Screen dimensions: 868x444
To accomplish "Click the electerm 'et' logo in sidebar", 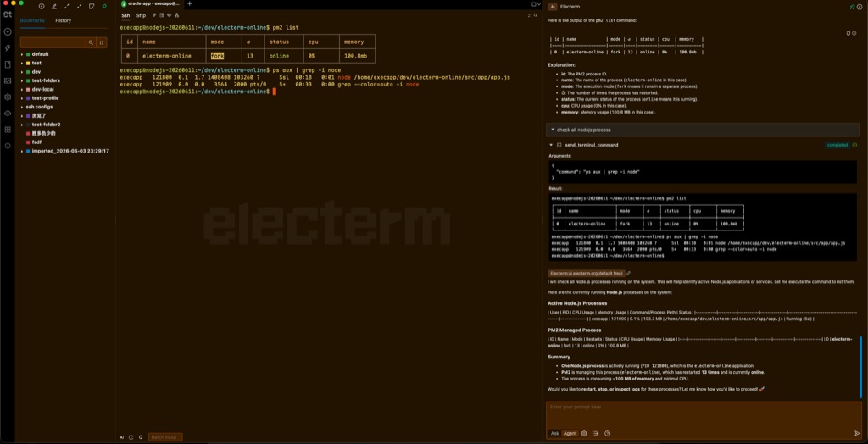I will click(x=7, y=16).
